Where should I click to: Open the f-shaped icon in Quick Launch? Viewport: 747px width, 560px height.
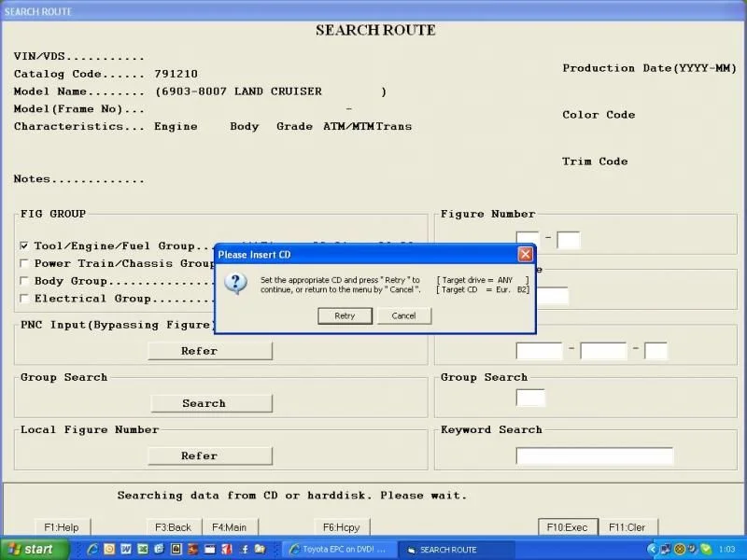[244, 549]
